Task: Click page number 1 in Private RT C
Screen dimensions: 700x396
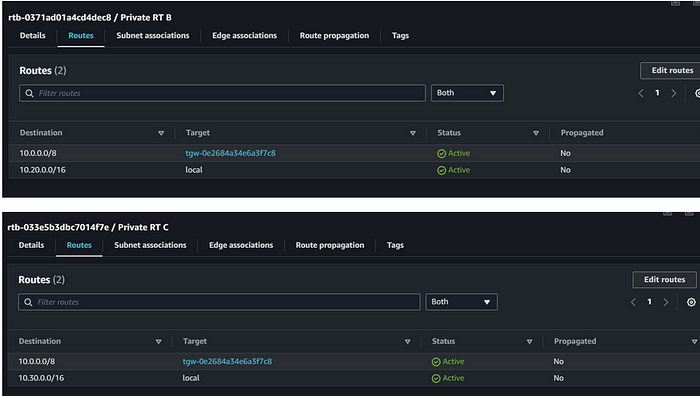Action: [649, 302]
